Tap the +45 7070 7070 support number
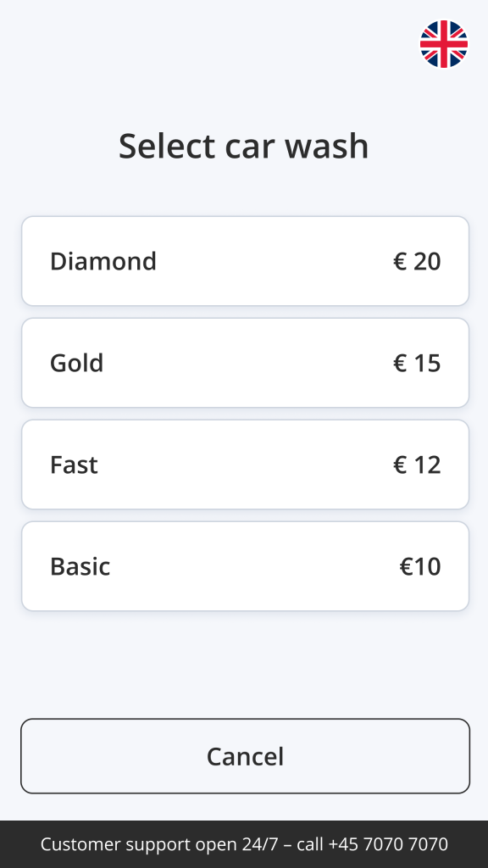488x868 pixels. point(388,844)
